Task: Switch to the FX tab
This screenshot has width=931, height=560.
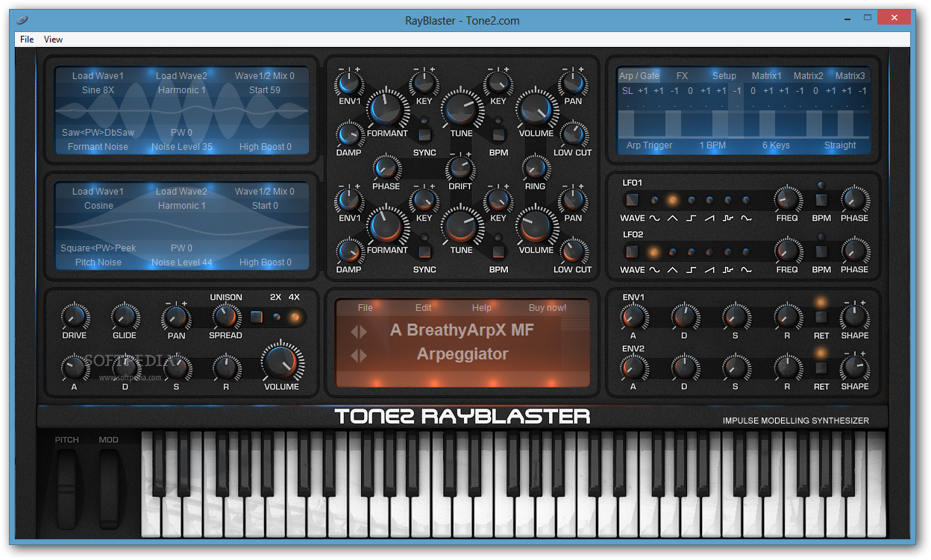Action: [682, 76]
